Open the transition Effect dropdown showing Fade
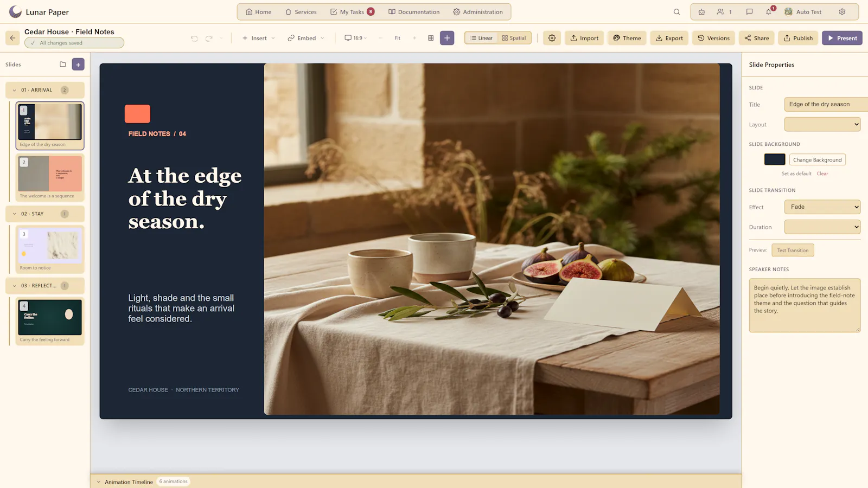Viewport: 868px width, 488px height. (822, 207)
